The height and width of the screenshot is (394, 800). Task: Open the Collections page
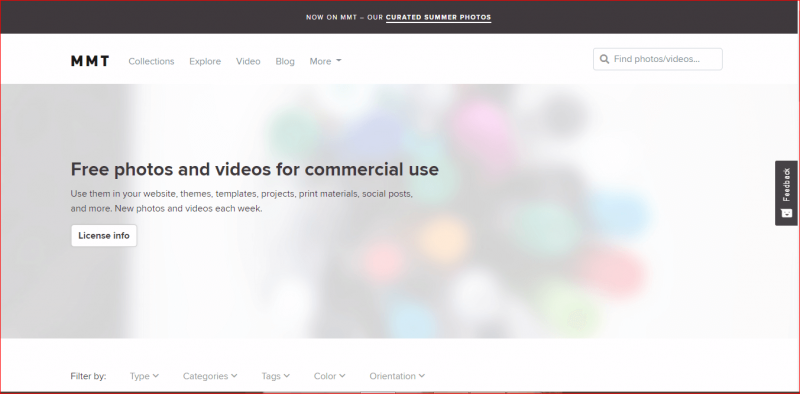(151, 61)
